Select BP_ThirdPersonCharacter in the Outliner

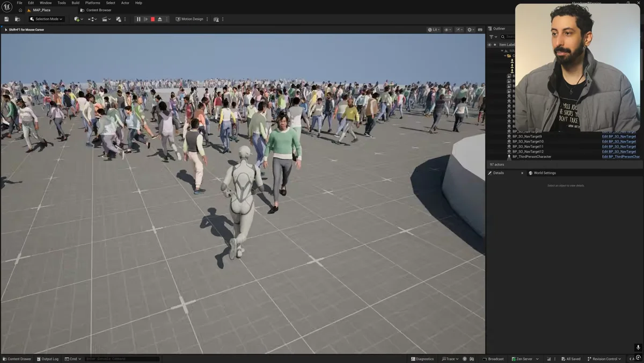point(532,157)
